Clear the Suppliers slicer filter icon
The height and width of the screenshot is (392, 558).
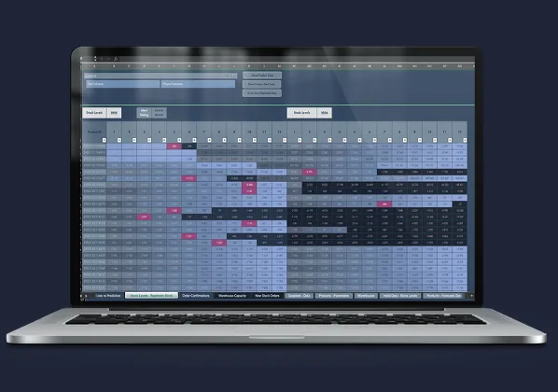(233, 76)
